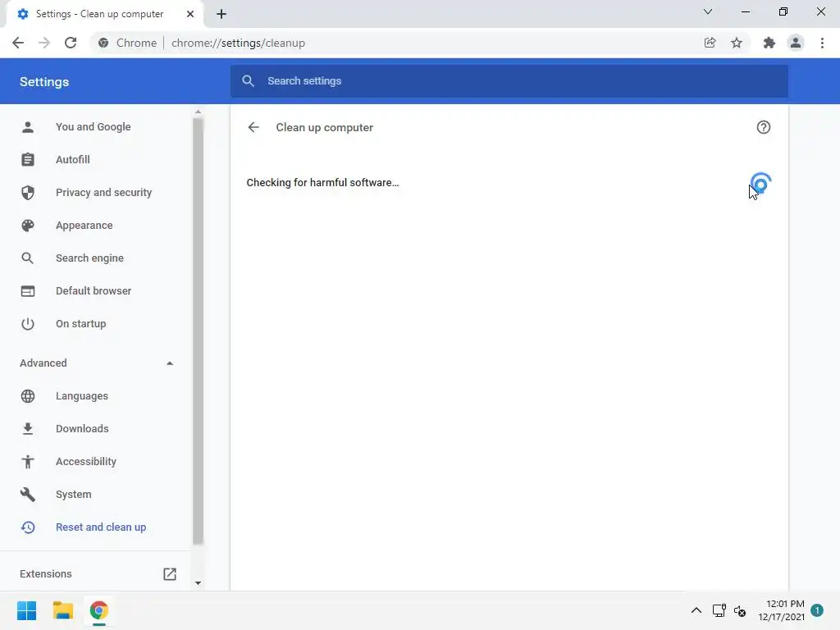The height and width of the screenshot is (630, 840).
Task: Click the restore clock icon beside Reset and clean up
Action: point(28,527)
